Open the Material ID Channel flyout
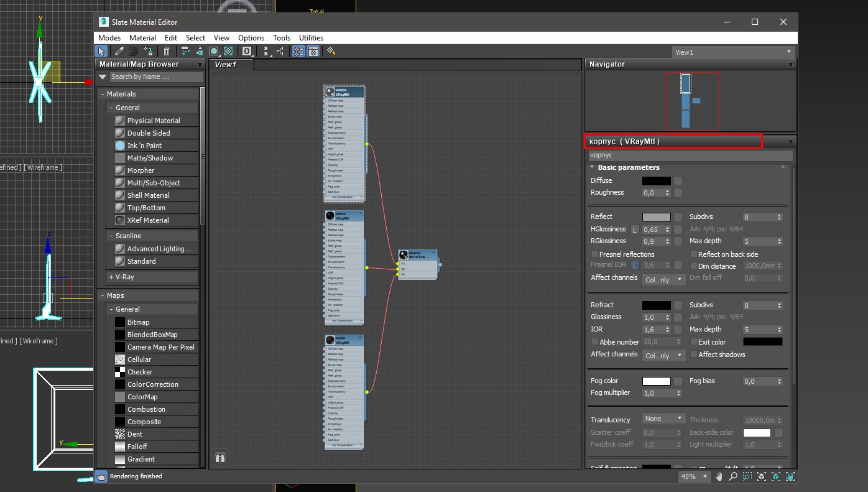868x492 pixels. click(x=247, y=52)
